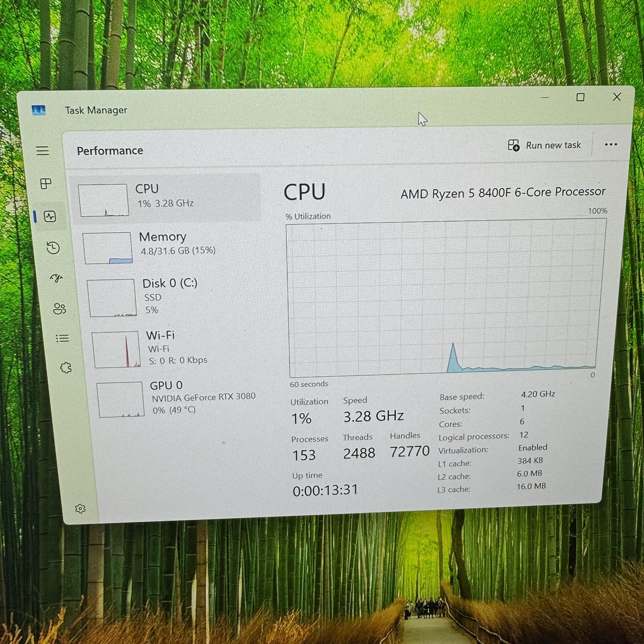Click the Performance page heading
Image resolution: width=644 pixels, height=644 pixels.
[110, 151]
